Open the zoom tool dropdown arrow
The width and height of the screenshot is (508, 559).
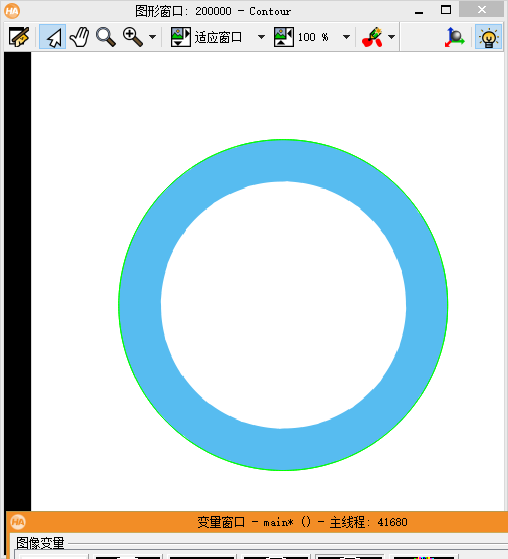153,37
